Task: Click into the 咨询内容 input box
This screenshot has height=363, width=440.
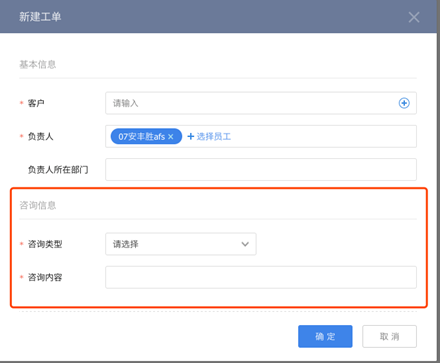Action: point(261,277)
